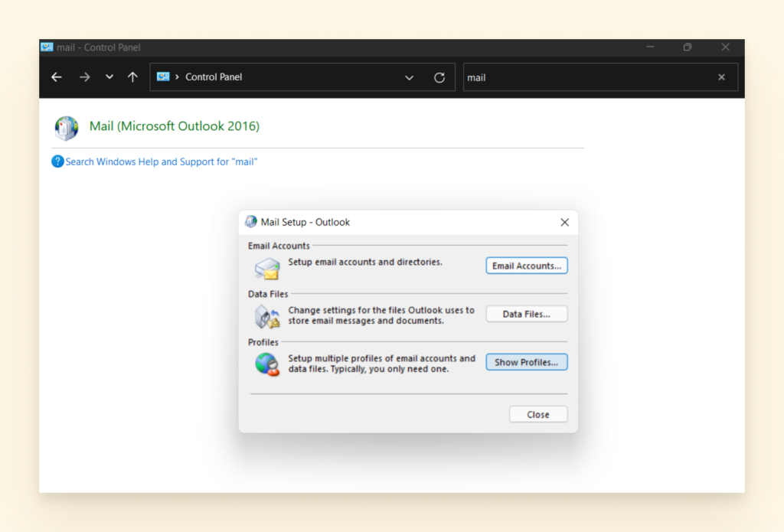784x532 pixels.
Task: Click the "Data Files" section heading
Action: (268, 294)
